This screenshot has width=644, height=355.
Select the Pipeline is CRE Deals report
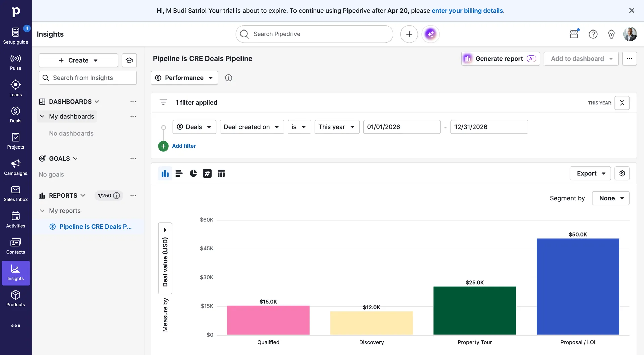coord(95,226)
